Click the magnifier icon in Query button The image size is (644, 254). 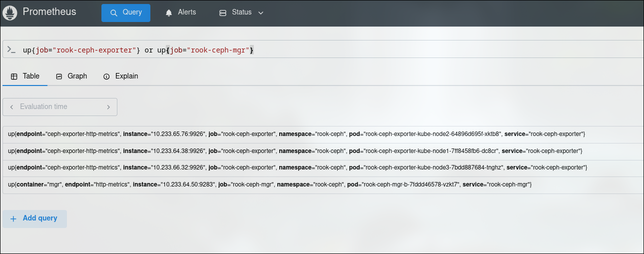(x=114, y=12)
